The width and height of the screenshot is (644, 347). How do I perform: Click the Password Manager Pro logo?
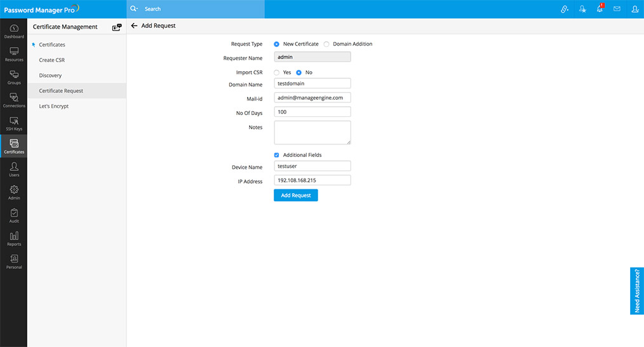point(41,9)
